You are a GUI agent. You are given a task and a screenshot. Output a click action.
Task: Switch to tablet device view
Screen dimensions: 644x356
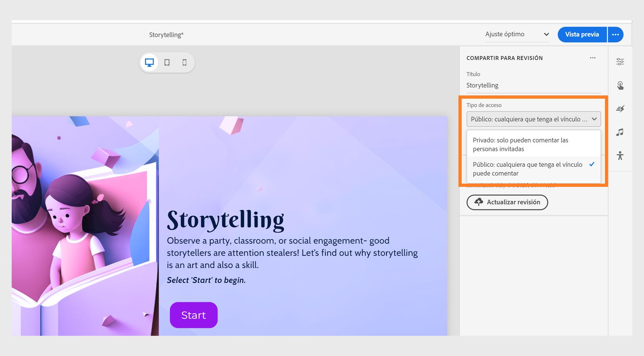(167, 62)
